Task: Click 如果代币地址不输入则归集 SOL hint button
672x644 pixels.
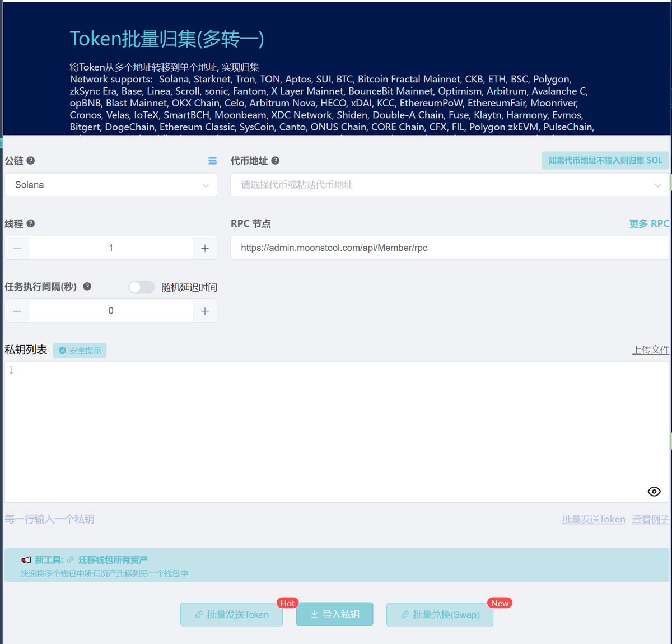Action: [x=605, y=160]
